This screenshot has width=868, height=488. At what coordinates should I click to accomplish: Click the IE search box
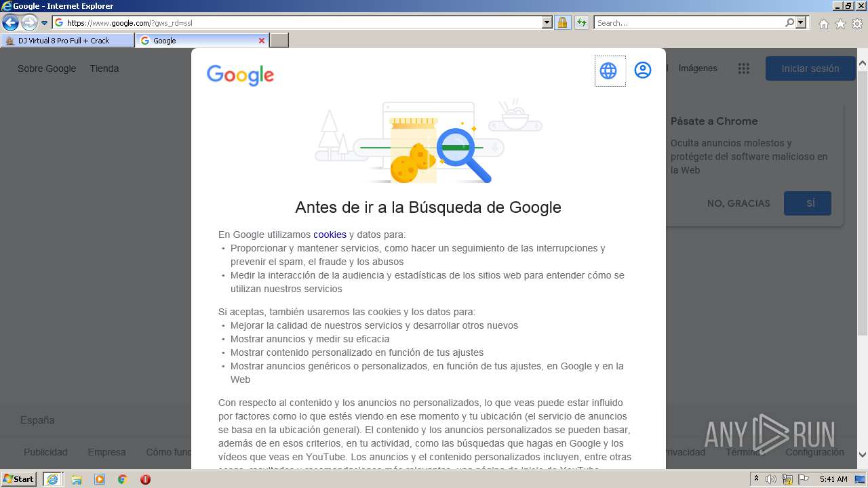689,22
